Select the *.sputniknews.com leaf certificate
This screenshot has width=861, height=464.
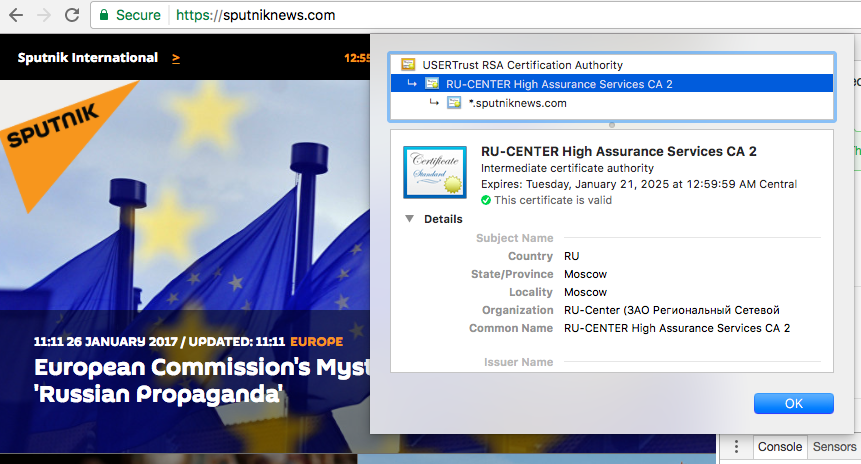pyautogui.click(x=517, y=103)
